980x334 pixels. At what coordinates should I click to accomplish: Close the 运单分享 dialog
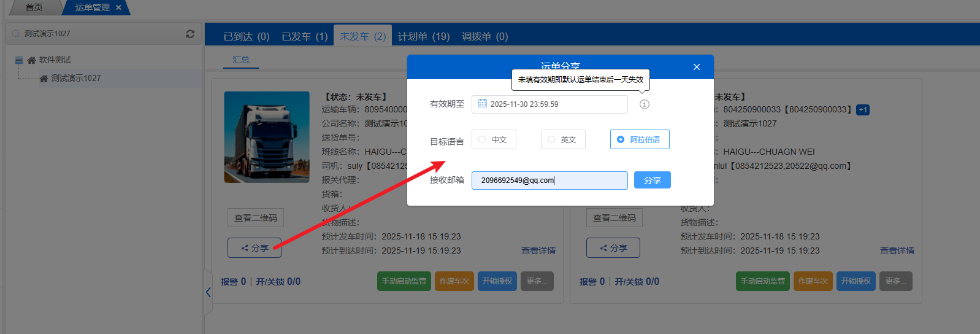click(x=696, y=67)
